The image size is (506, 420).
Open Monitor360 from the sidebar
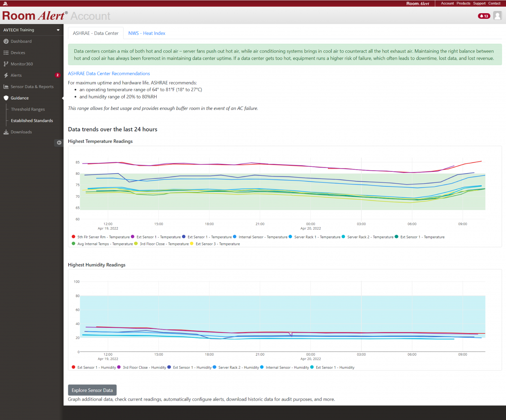pos(22,64)
